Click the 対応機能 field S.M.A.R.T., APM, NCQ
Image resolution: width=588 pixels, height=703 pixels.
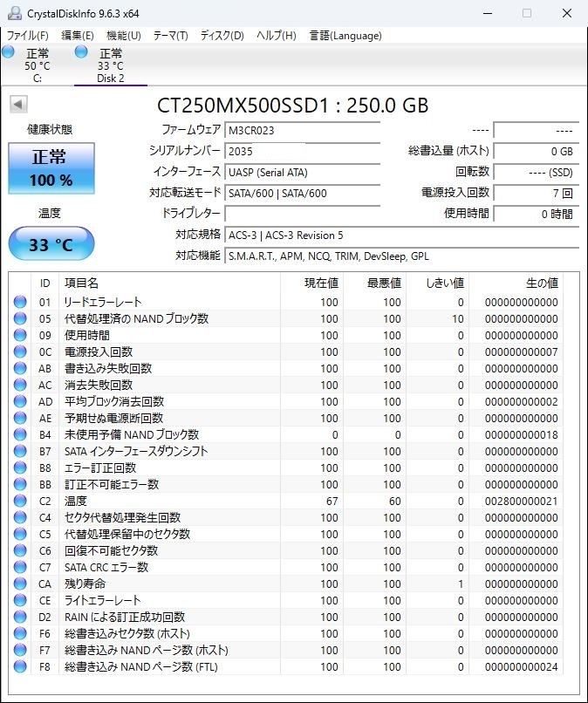tap(402, 256)
